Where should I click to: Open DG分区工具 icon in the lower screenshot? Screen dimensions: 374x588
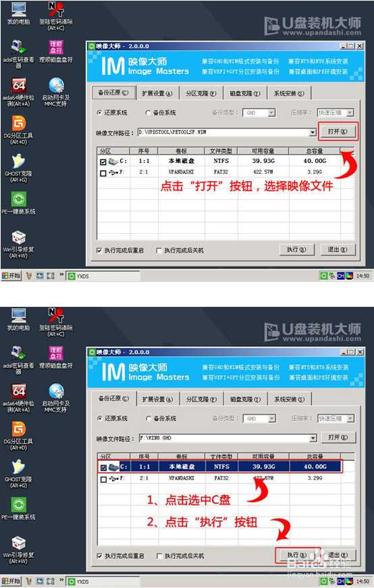click(x=18, y=436)
